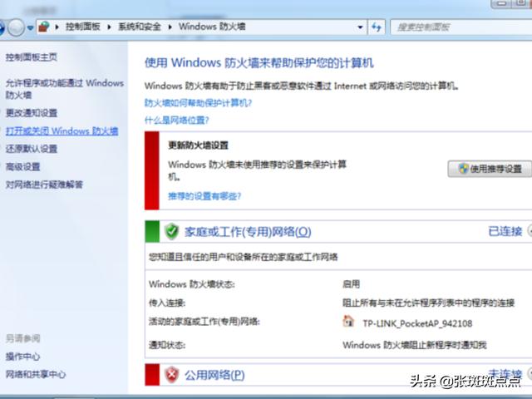532x399 pixels.
Task: Click the green shield icon for home network
Action: pyautogui.click(x=172, y=231)
